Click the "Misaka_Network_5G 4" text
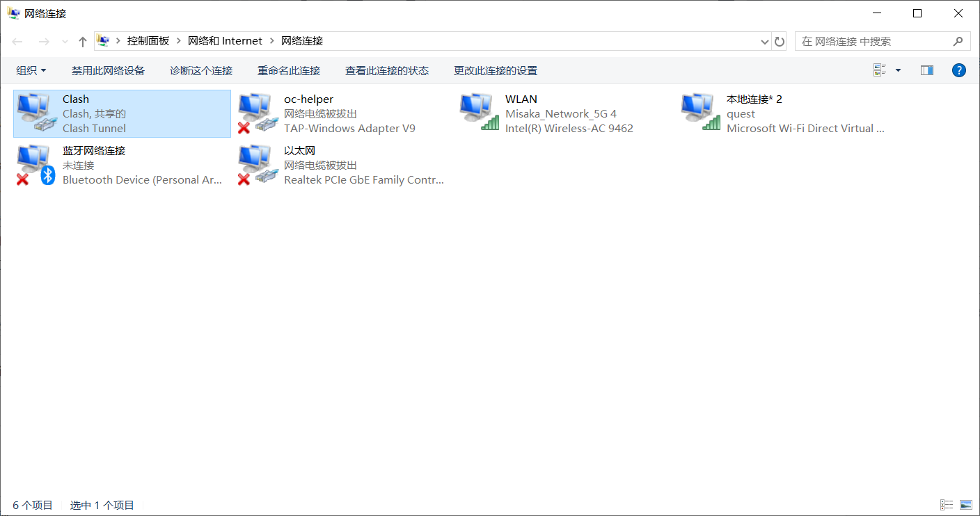The height and width of the screenshot is (516, 980). [561, 113]
